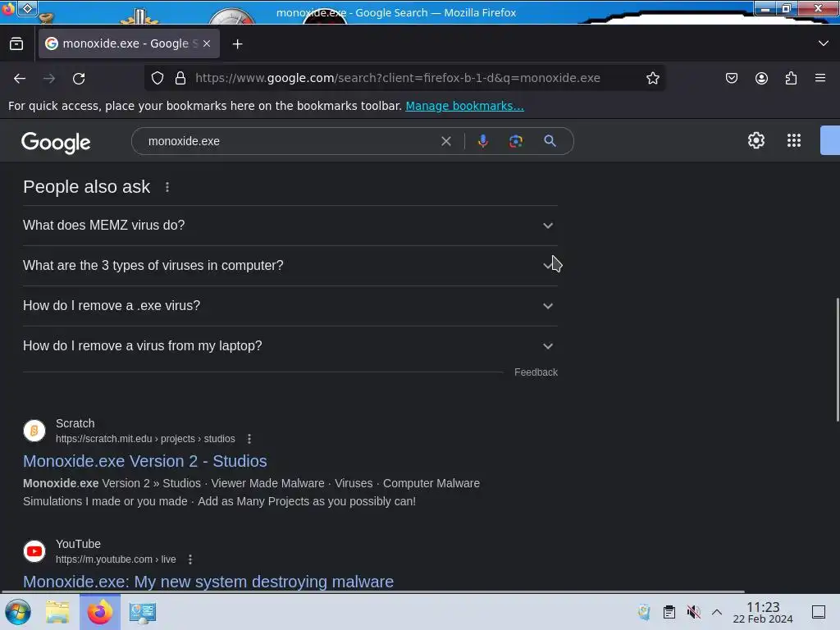Click the People also ask heading
The height and width of the screenshot is (630, 840).
click(86, 187)
